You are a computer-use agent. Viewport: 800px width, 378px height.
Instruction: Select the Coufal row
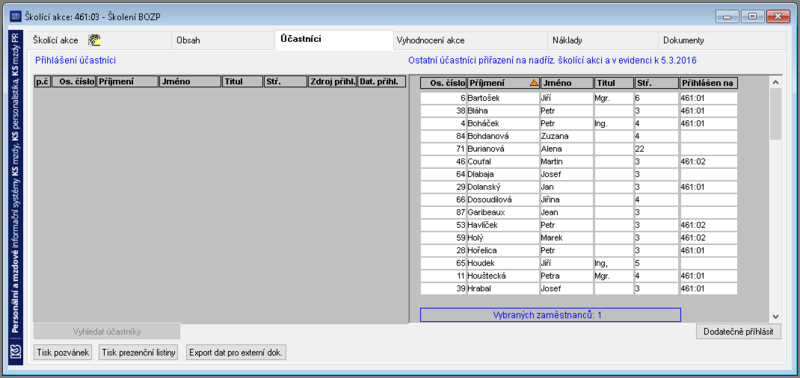579,162
